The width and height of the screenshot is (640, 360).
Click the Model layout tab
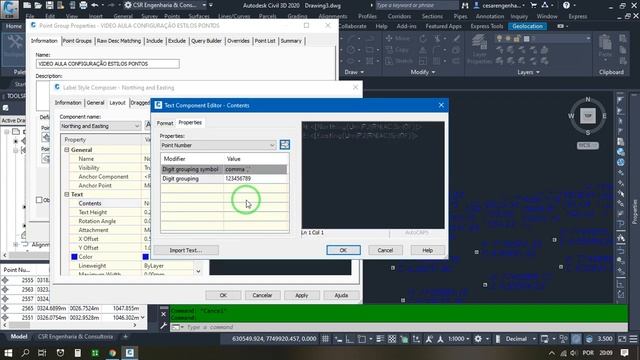tap(19, 337)
